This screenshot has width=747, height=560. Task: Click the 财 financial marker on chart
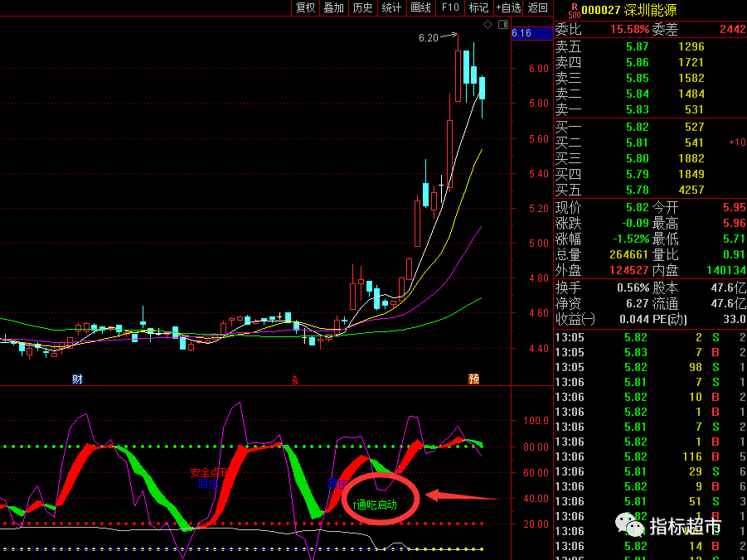[77, 379]
